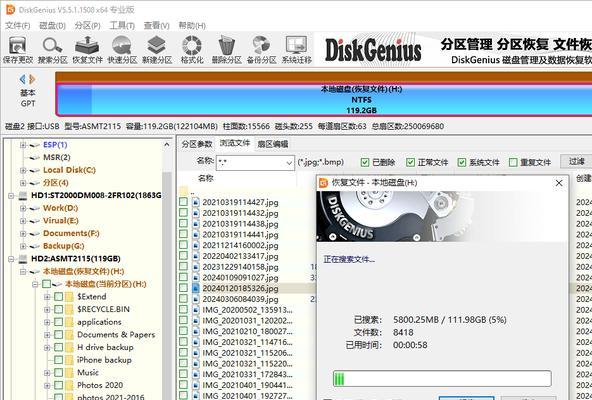Click the 过滤 filter button
Viewport: 592px width, 400px height.
[577, 162]
